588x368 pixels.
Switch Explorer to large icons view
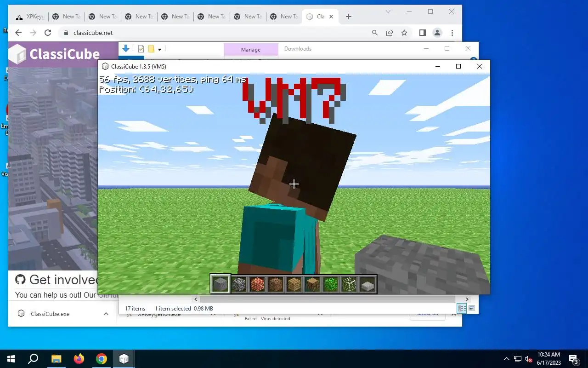point(471,308)
